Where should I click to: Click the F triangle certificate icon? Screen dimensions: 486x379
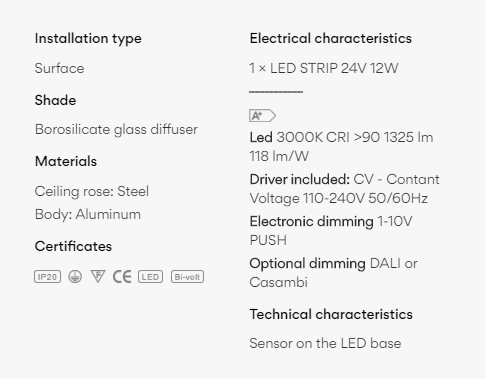[98, 276]
